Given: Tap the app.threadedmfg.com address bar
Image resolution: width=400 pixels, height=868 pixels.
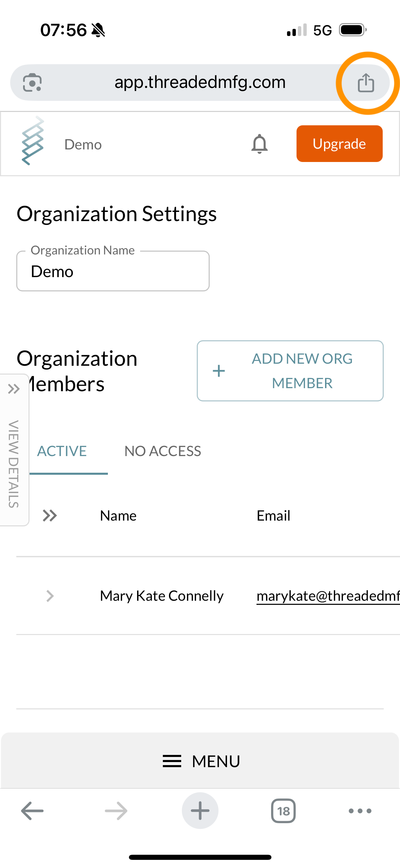Looking at the screenshot, I should [200, 83].
